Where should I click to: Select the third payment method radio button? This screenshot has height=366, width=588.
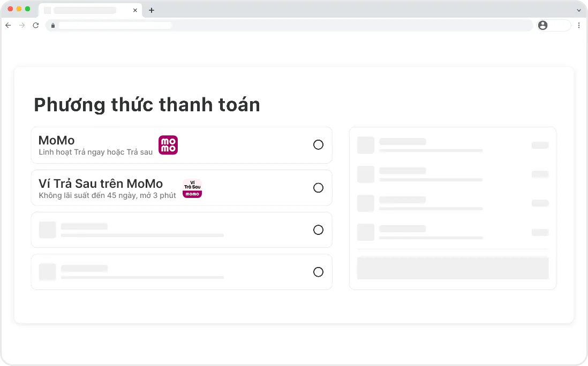point(318,230)
